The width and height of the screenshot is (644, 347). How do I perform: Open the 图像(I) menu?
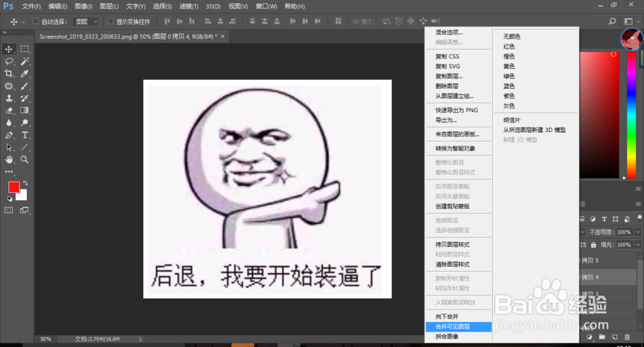[83, 6]
